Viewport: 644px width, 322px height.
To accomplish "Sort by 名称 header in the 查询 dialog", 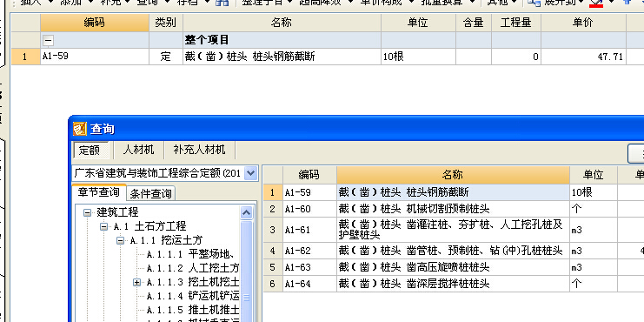I will pos(453,175).
